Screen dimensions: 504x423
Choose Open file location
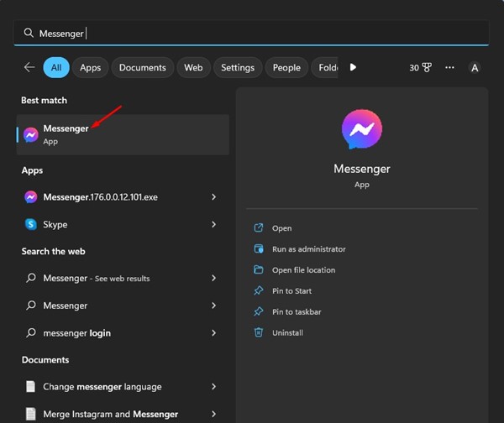pyautogui.click(x=304, y=270)
